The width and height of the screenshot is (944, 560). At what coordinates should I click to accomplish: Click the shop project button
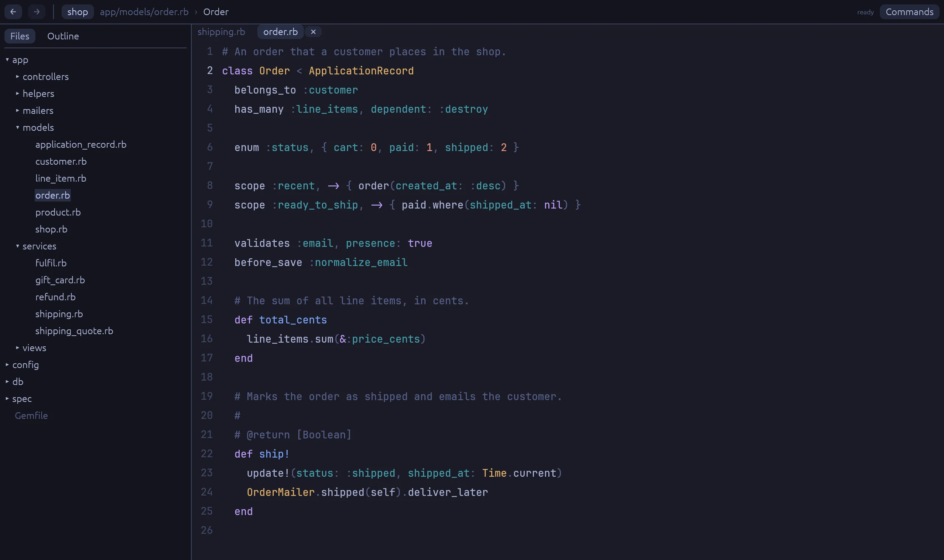(x=77, y=12)
